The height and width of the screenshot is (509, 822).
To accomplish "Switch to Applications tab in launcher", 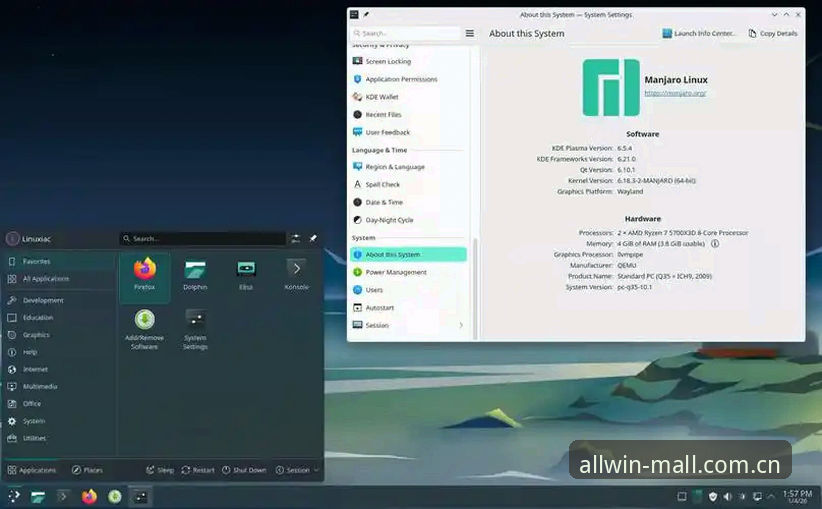I will coord(32,470).
